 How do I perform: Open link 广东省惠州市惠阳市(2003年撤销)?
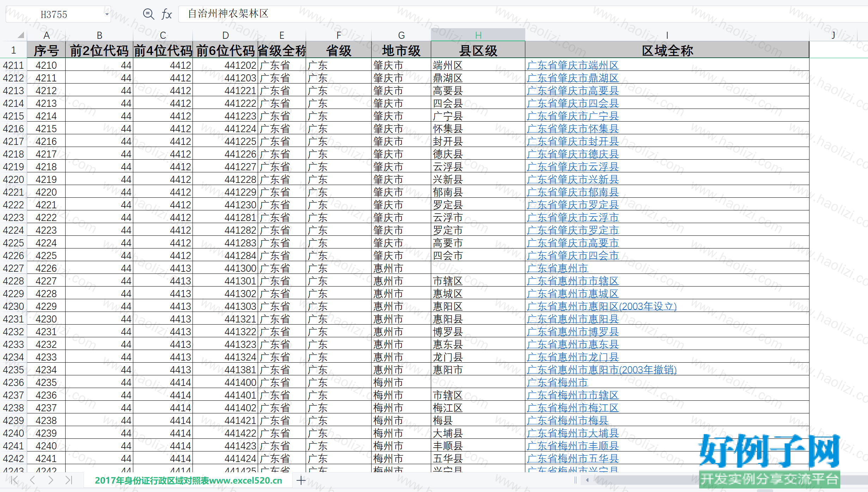click(x=602, y=370)
